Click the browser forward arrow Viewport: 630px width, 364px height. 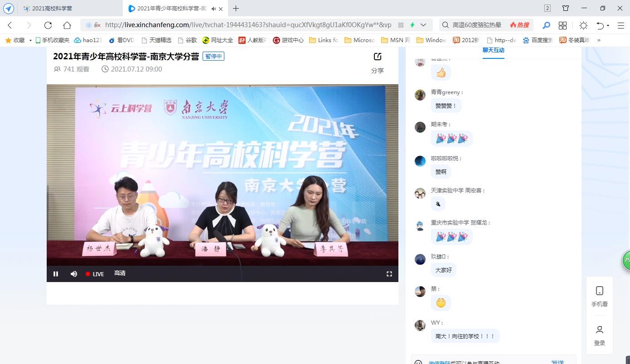pyautogui.click(x=29, y=25)
